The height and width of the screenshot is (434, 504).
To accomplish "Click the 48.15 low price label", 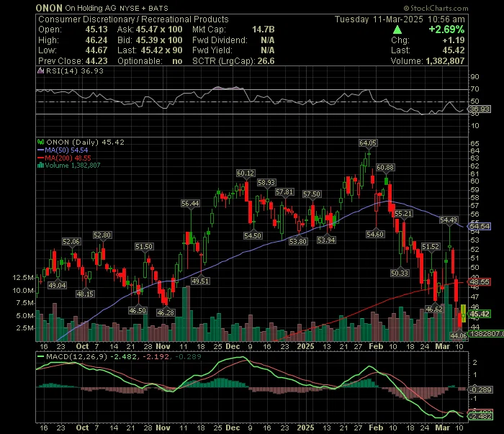I will (85, 294).
